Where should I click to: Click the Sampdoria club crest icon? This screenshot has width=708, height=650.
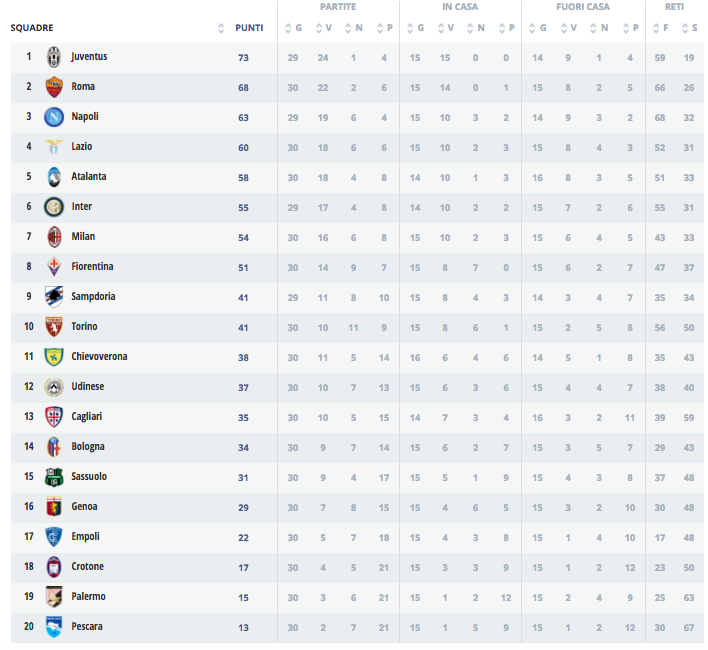54,297
